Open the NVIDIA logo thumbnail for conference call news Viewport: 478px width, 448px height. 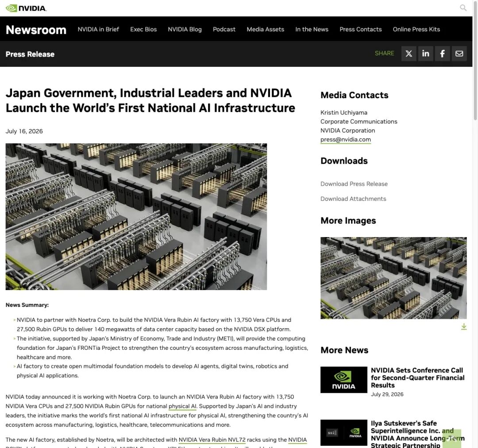[343, 379]
